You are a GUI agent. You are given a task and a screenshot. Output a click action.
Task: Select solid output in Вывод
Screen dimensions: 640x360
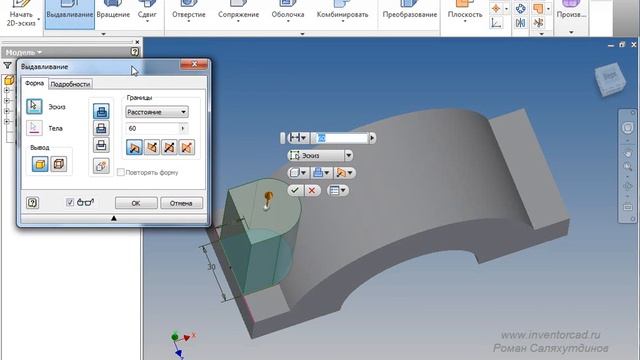click(x=40, y=164)
